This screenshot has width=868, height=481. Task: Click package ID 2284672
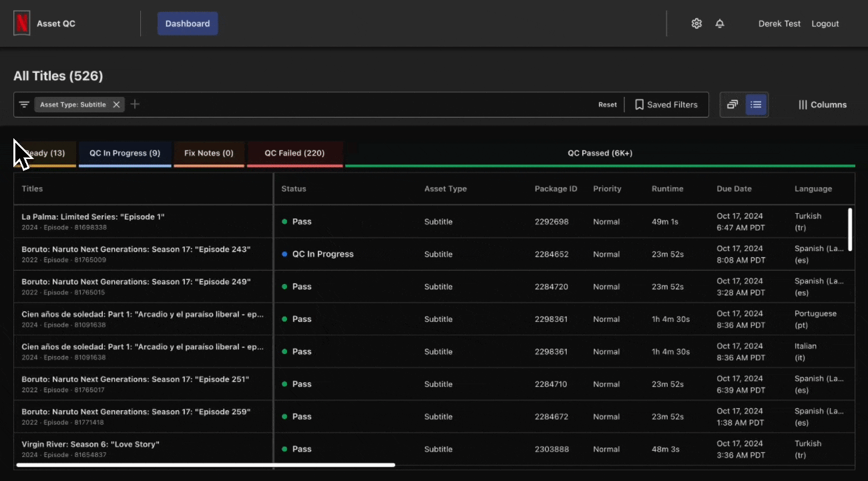point(552,417)
